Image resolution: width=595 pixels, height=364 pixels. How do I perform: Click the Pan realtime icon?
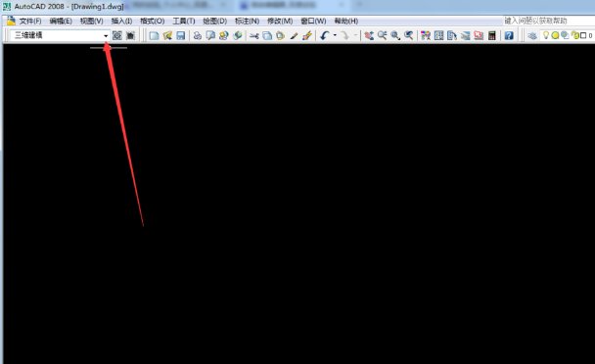pyautogui.click(x=369, y=35)
